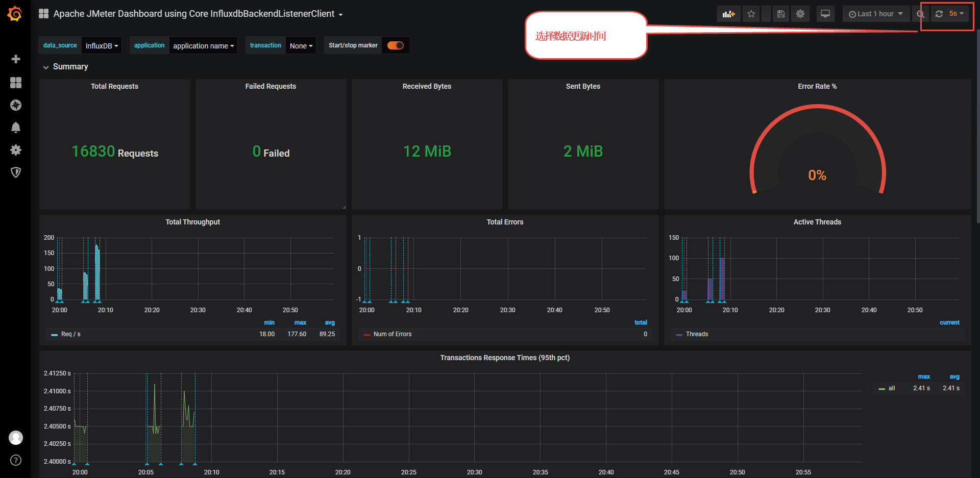Open dashboard settings gear in top bar
The height and width of the screenshot is (478, 980).
pos(800,14)
